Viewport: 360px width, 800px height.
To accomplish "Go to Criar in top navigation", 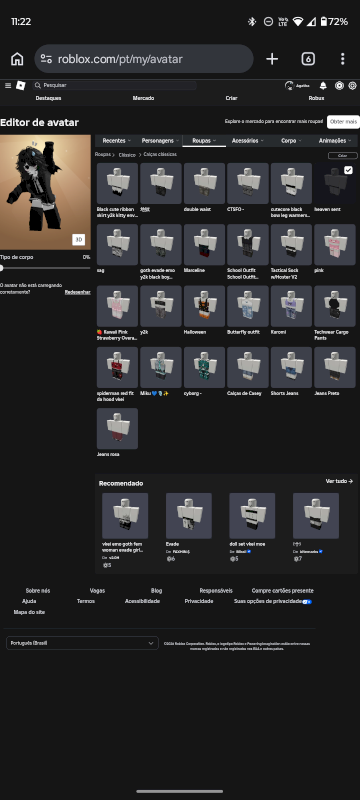I will pyautogui.click(x=232, y=98).
